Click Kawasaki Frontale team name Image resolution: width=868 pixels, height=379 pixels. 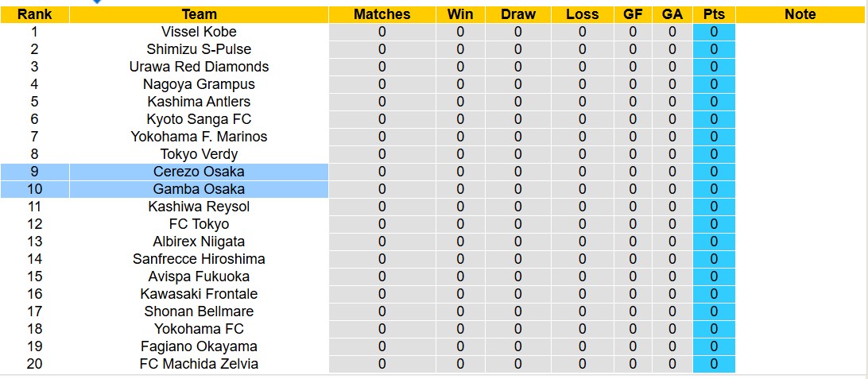click(199, 294)
